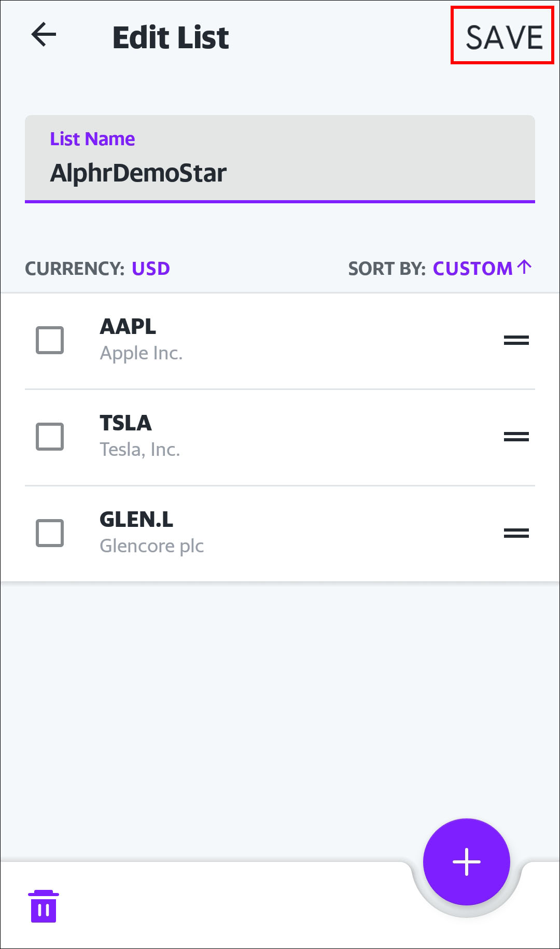Tap the TSLA ticker symbol

(x=125, y=423)
